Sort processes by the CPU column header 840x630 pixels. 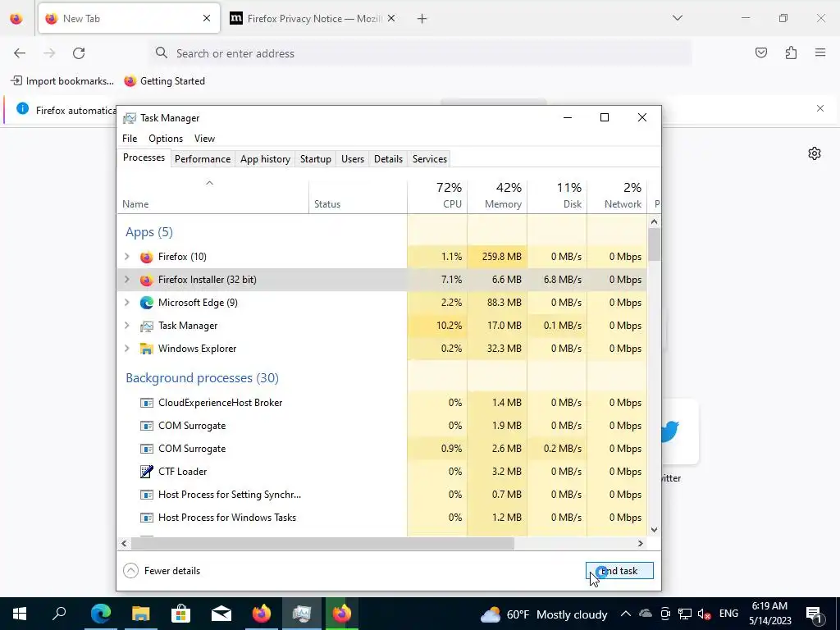tap(437, 195)
